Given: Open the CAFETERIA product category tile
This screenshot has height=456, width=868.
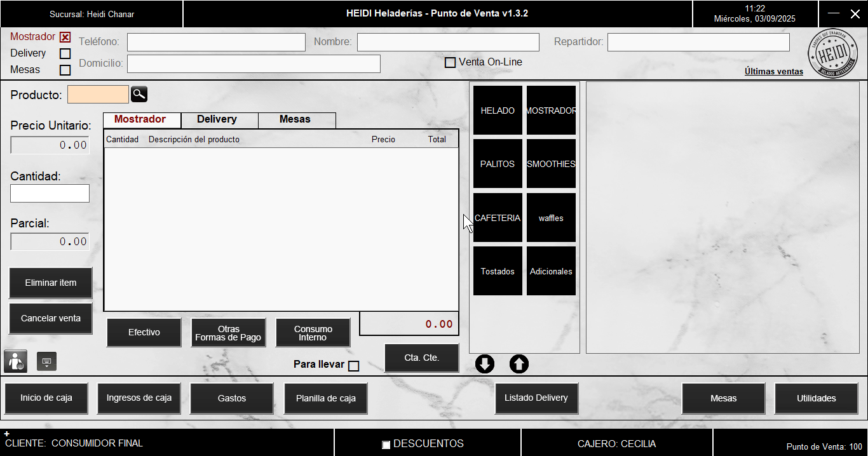Looking at the screenshot, I should (x=498, y=218).
